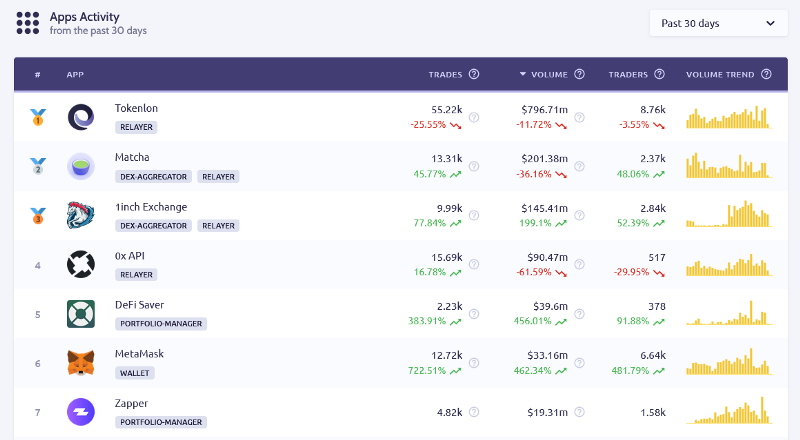
Task: Click the trades help icon in DeFi Saver row
Action: pos(474,314)
